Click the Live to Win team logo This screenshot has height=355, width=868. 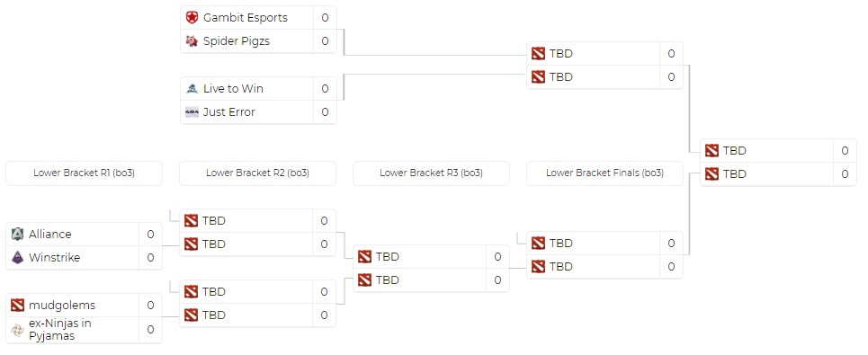click(x=192, y=88)
